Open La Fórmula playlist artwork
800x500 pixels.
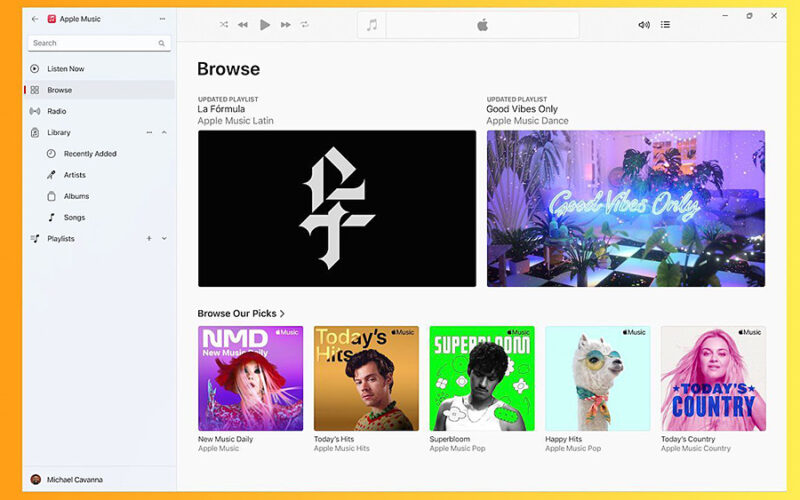click(x=337, y=209)
